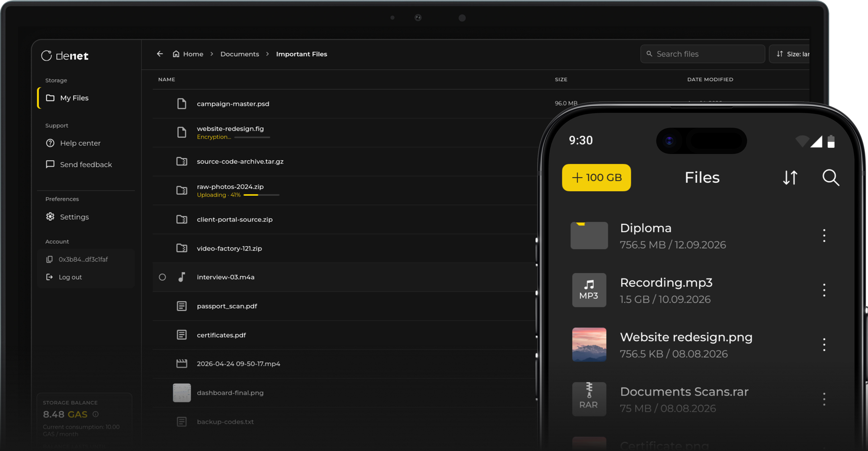Image resolution: width=868 pixels, height=451 pixels.
Task: Click raw-photos-2024.zip upload progress bar
Action: click(x=261, y=195)
